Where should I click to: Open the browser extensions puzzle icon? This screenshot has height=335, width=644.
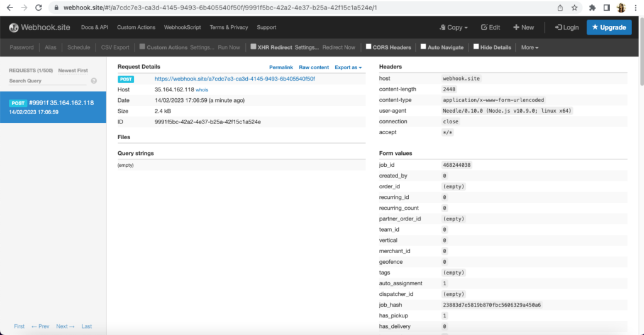click(x=592, y=8)
